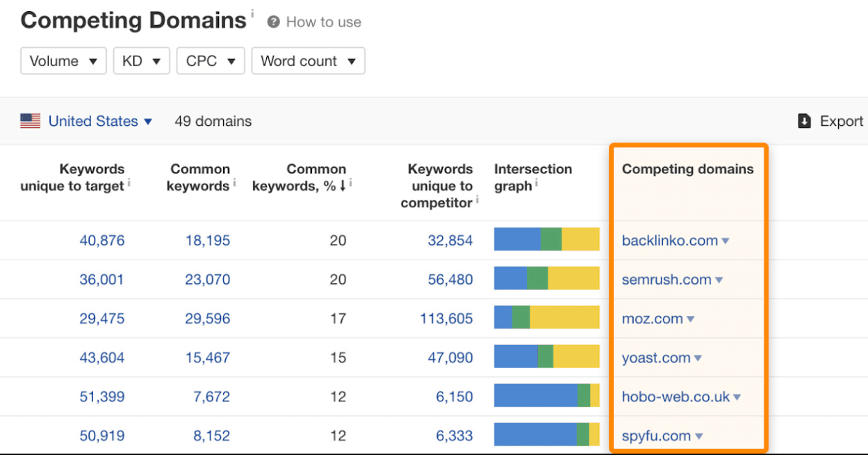
Task: Open the How to use link
Action: pos(323,22)
